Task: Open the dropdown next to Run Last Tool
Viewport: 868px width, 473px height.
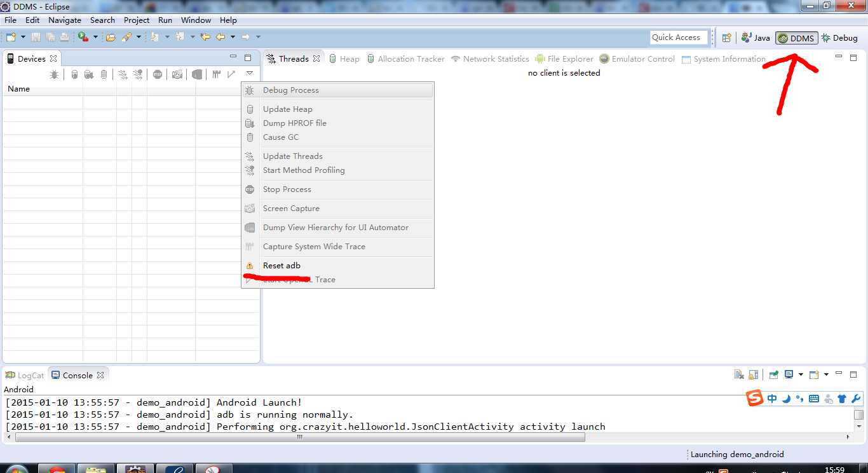Action: click(x=95, y=37)
